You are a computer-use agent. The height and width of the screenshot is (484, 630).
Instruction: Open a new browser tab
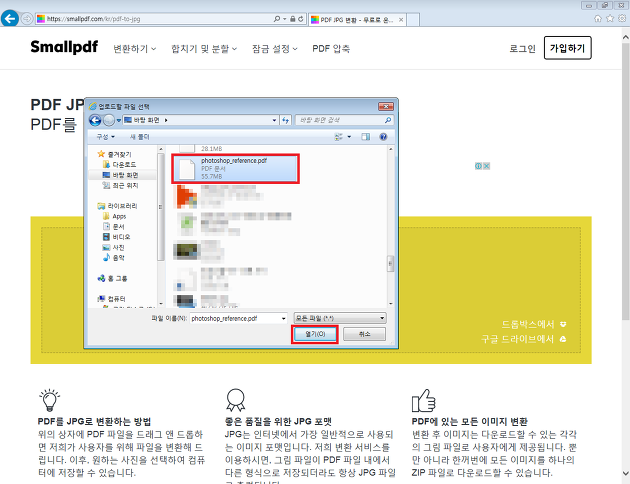pyautogui.click(x=413, y=19)
